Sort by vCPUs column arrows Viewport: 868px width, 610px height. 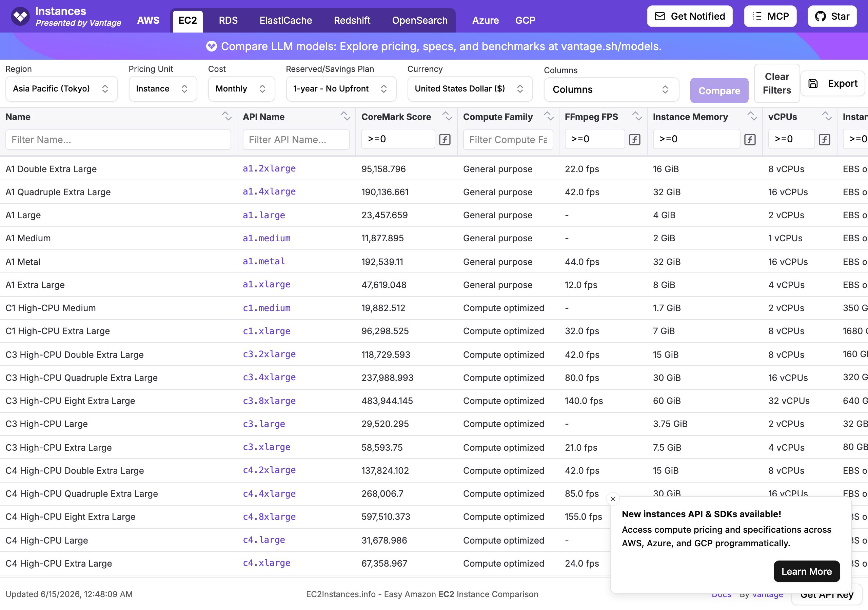(826, 116)
